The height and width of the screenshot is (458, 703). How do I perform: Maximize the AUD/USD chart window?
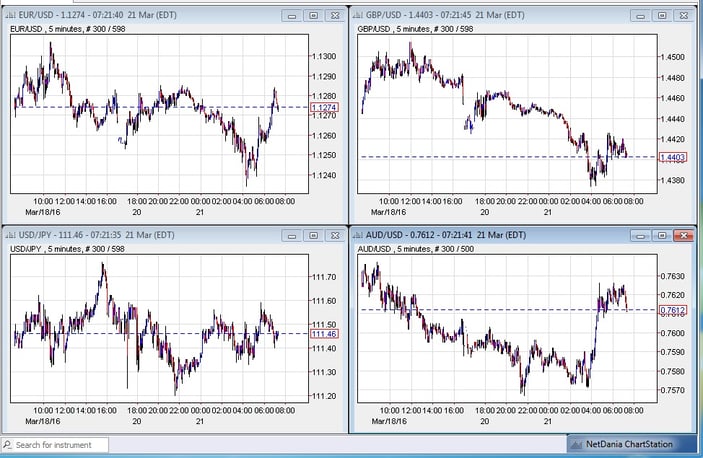coord(662,236)
